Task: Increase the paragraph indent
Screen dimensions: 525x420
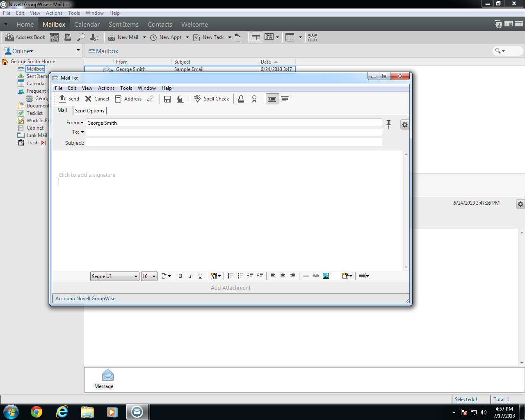Action: pyautogui.click(x=260, y=276)
